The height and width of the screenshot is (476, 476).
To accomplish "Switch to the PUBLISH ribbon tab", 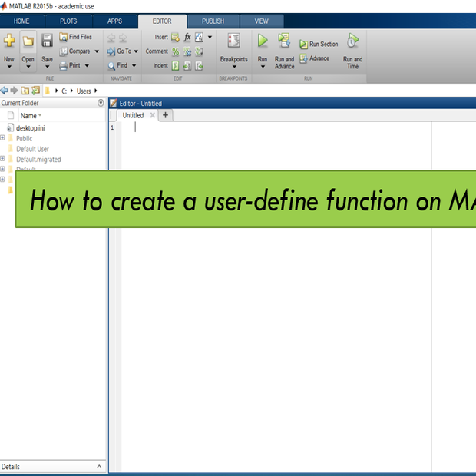I will tap(213, 21).
